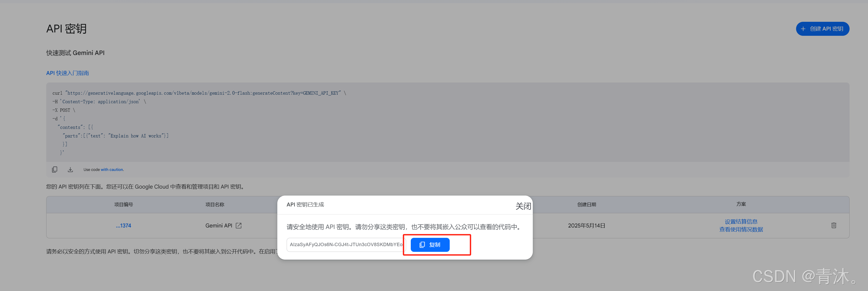Click the 项目名称 column header

coord(215,205)
